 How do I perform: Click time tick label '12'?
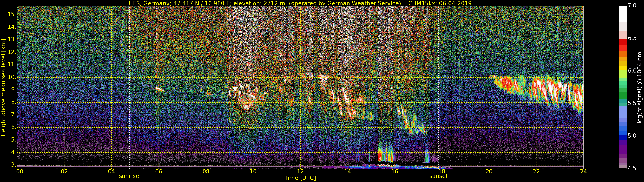pyautogui.click(x=300, y=172)
